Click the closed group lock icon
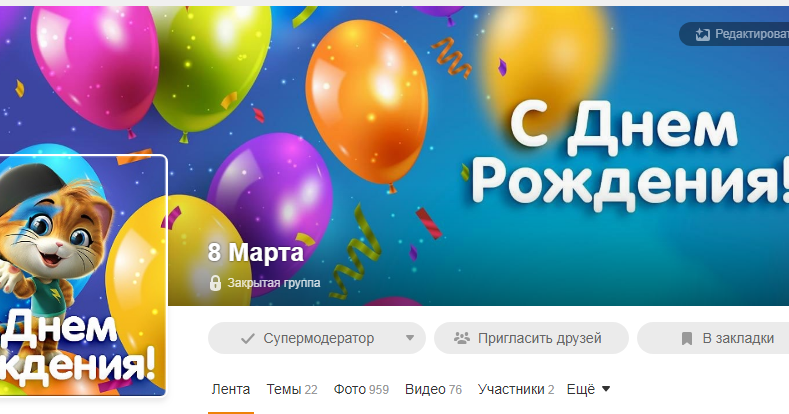 coord(215,283)
